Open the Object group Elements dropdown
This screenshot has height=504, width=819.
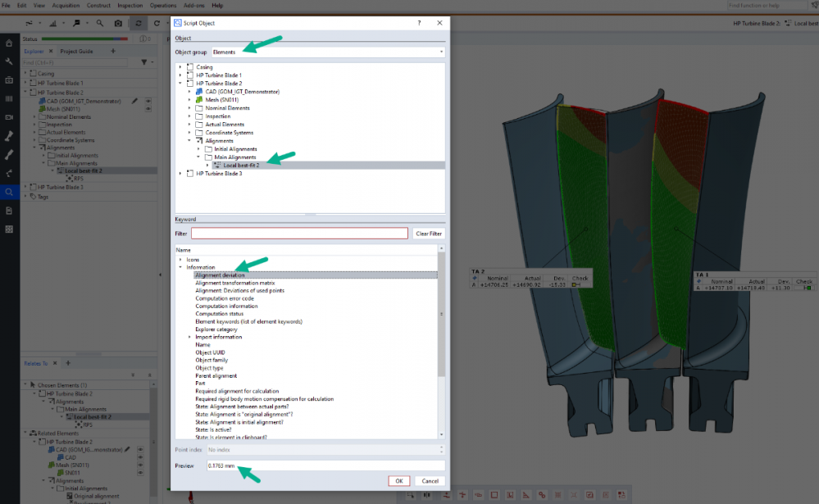(327, 52)
